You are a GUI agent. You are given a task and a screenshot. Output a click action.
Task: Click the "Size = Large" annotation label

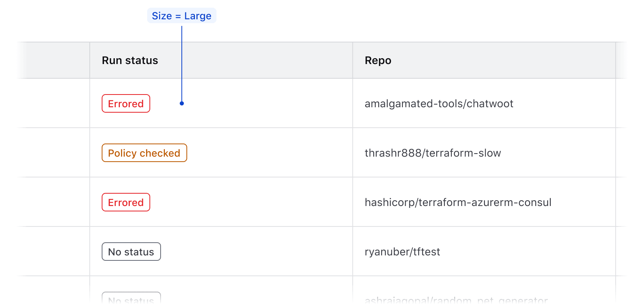click(181, 16)
